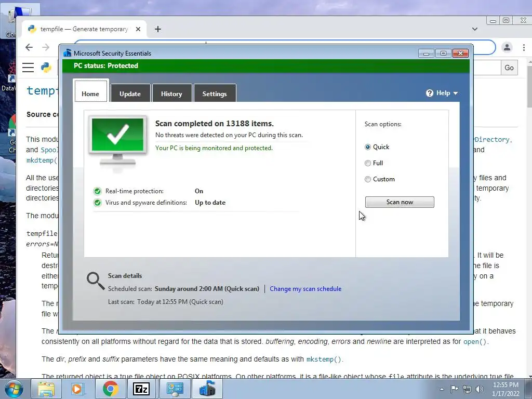Follow the open() link in docs
The height and width of the screenshot is (399, 532).
(x=475, y=342)
